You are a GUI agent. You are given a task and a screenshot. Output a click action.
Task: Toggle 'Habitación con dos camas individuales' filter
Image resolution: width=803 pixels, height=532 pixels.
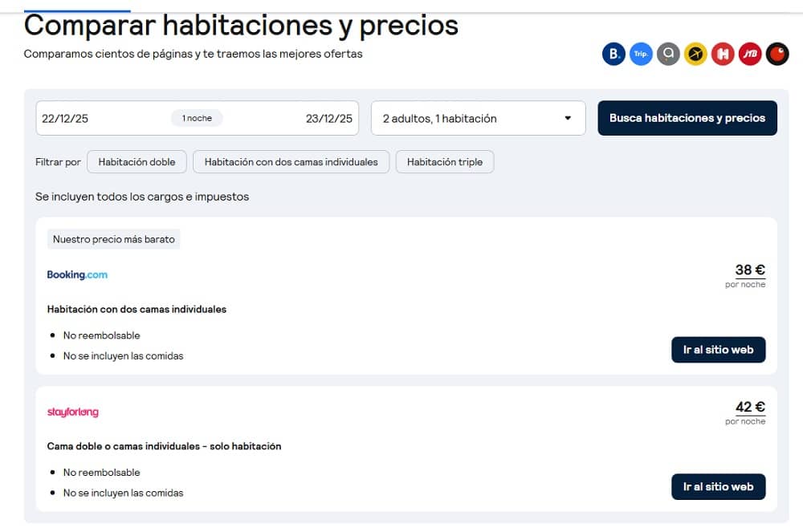[291, 161]
